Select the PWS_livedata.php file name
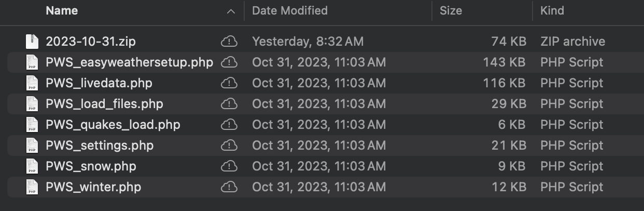 pyautogui.click(x=99, y=83)
